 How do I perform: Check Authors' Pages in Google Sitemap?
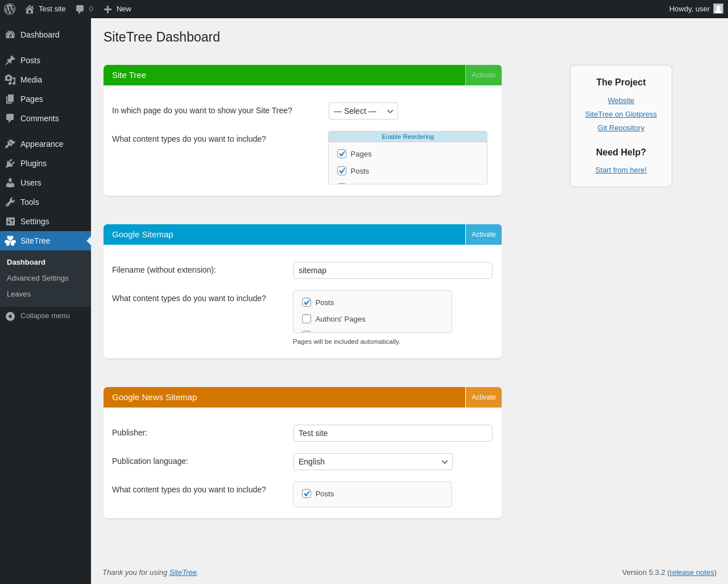(307, 319)
